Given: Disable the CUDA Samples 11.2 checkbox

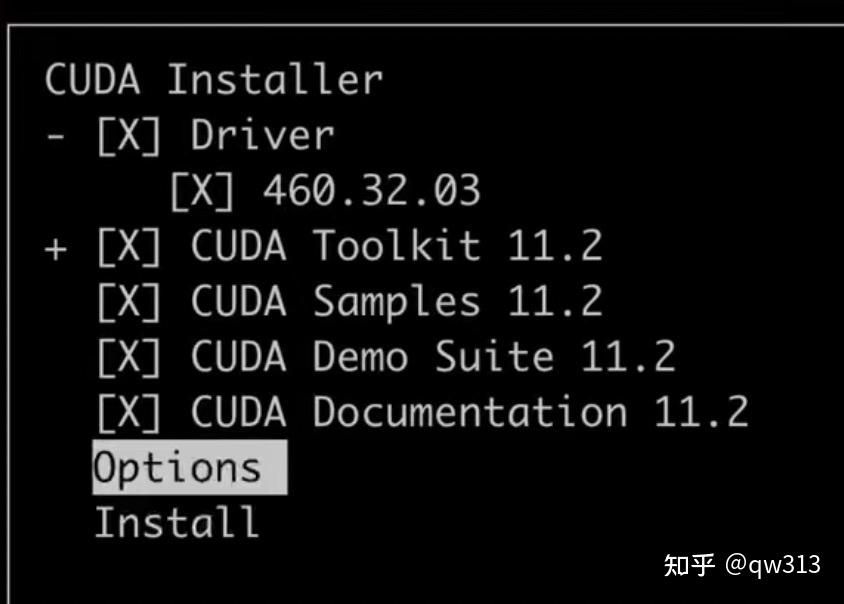Looking at the screenshot, I should click(129, 302).
